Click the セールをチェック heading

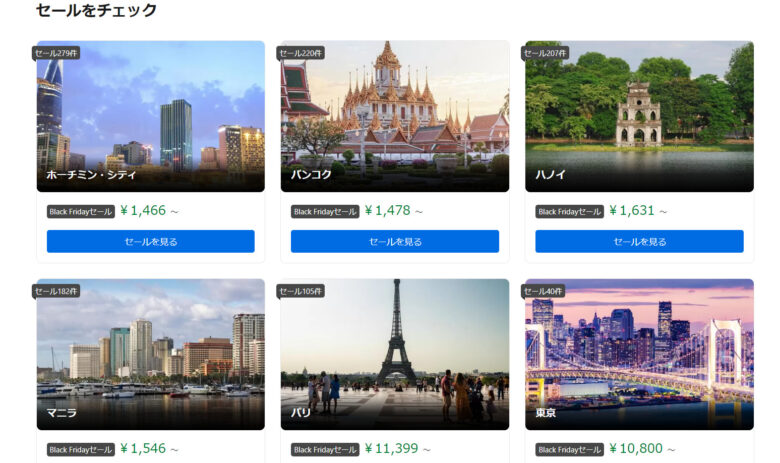(97, 10)
